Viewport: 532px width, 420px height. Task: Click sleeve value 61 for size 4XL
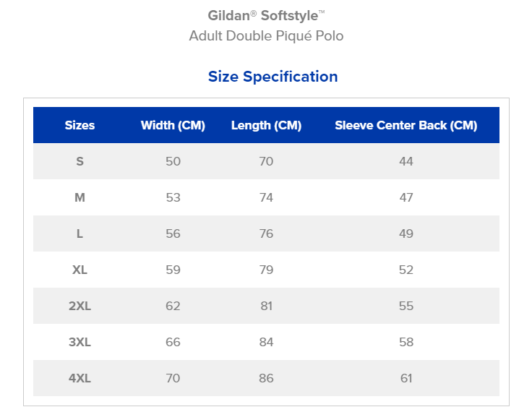406,378
